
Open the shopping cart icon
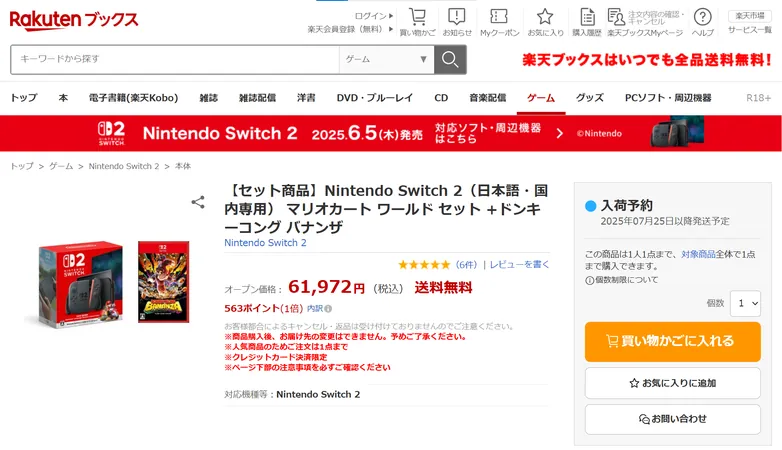pos(417,17)
